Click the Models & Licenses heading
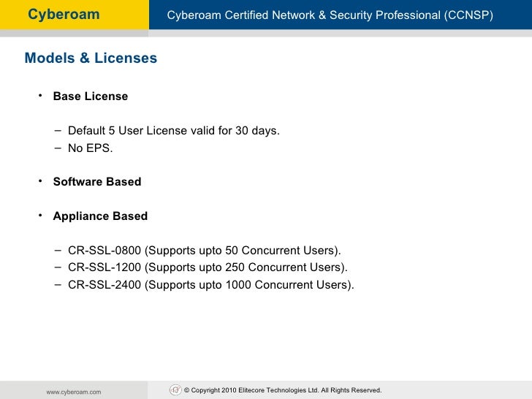The image size is (532, 399). (x=91, y=58)
